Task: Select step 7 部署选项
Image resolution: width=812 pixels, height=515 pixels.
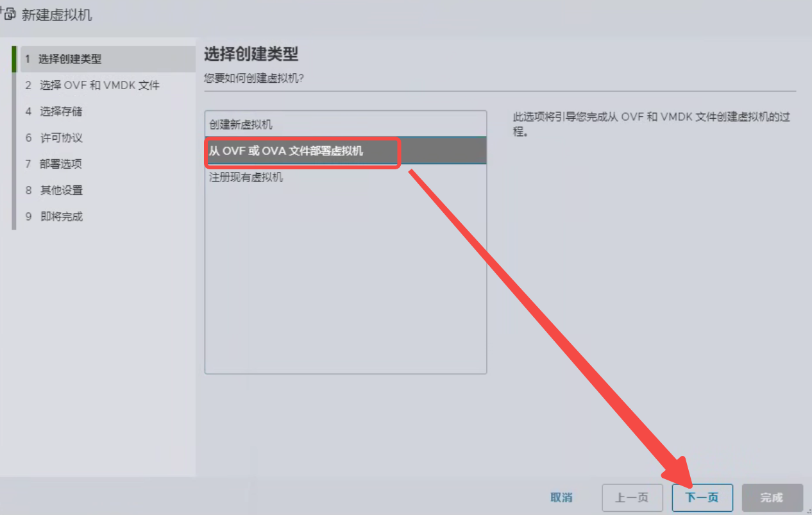Action: [61, 164]
